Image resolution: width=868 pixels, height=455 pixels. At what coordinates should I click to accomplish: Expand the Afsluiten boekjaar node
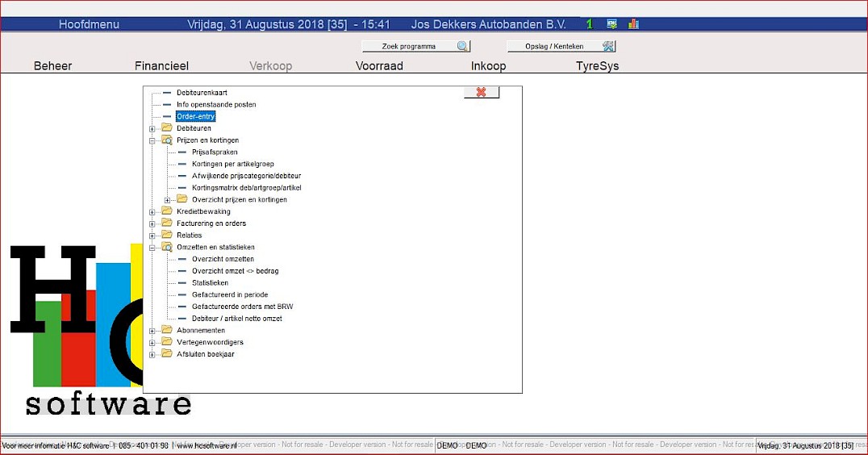152,354
